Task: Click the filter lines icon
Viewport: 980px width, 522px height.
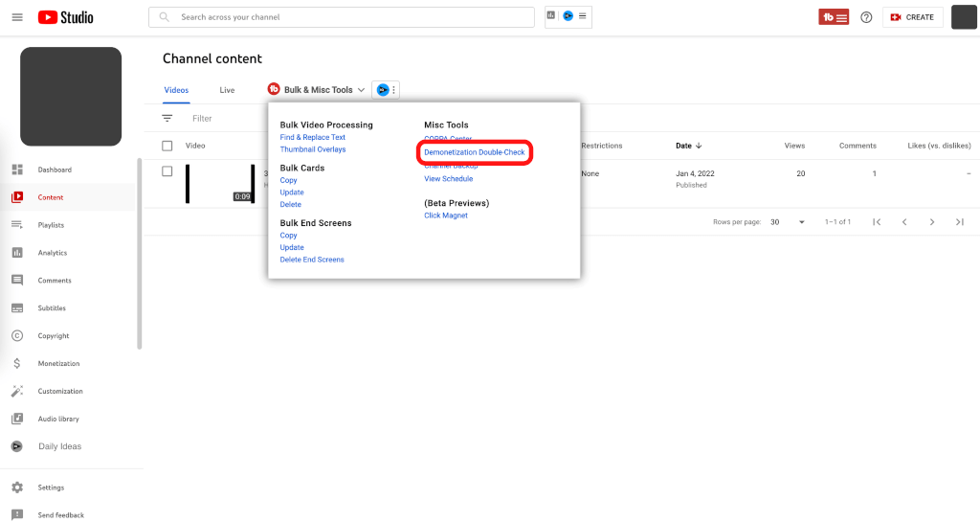Action: 167,119
